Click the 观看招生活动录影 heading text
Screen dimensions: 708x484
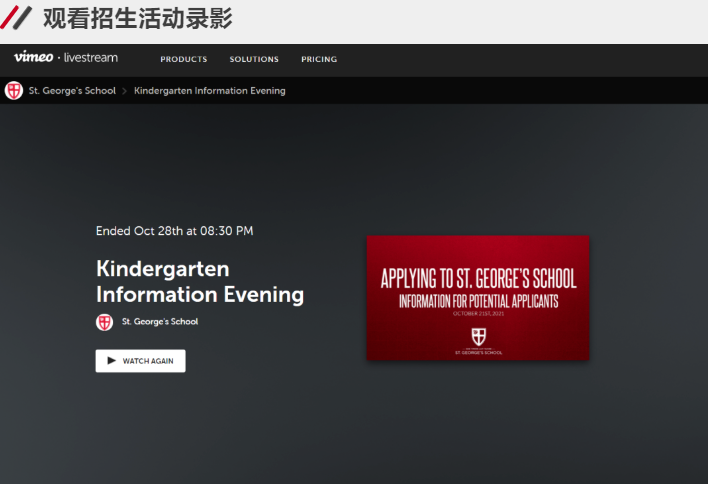click(137, 18)
